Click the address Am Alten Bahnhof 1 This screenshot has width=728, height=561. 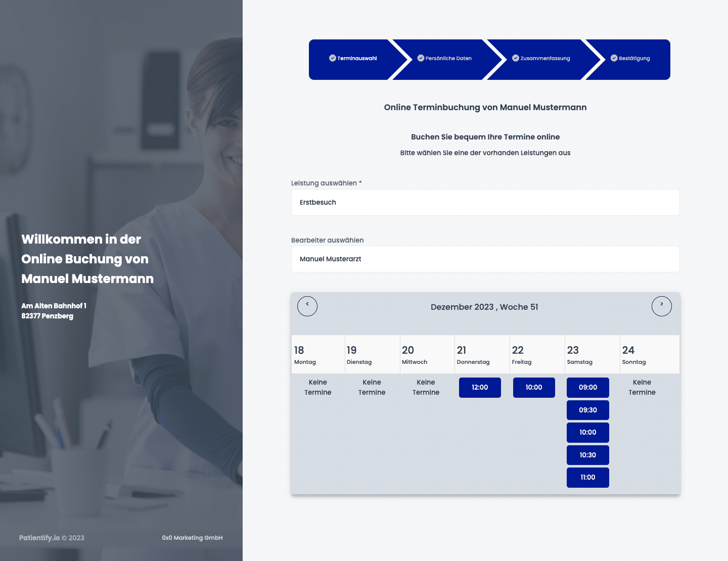pos(54,306)
